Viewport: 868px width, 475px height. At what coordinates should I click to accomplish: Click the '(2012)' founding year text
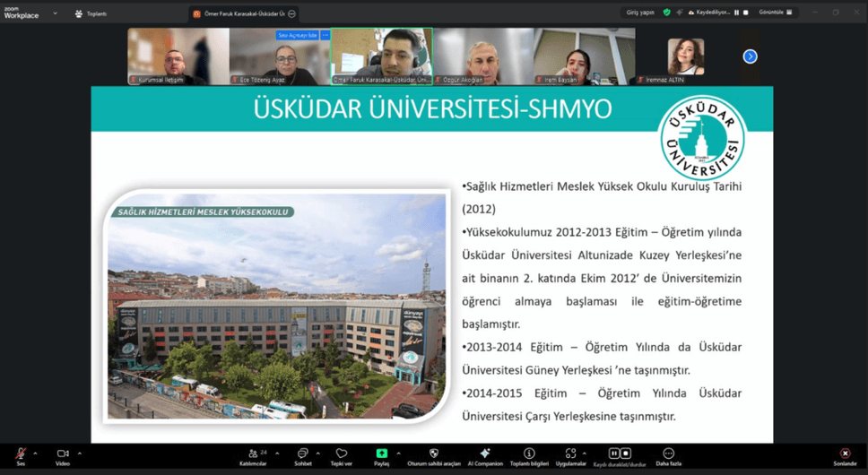coord(479,209)
